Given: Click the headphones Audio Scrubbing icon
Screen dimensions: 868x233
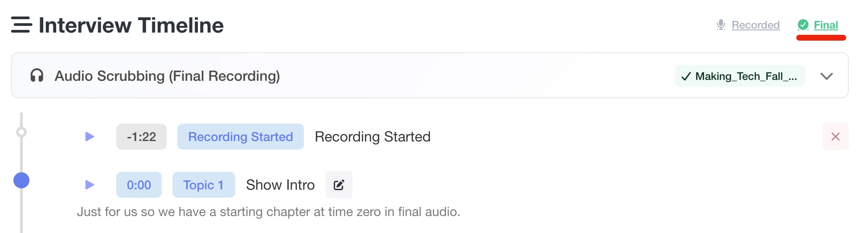Looking at the screenshot, I should [x=37, y=76].
